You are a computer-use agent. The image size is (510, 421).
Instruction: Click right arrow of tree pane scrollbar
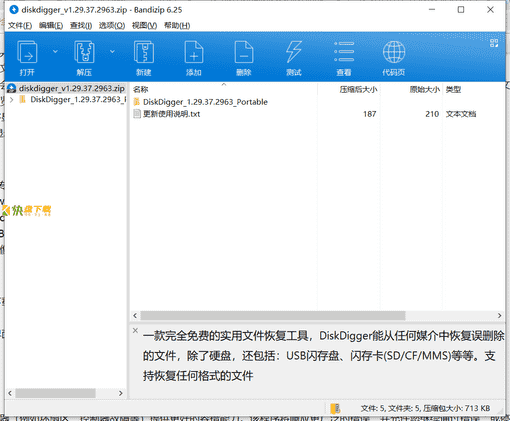pos(121,393)
